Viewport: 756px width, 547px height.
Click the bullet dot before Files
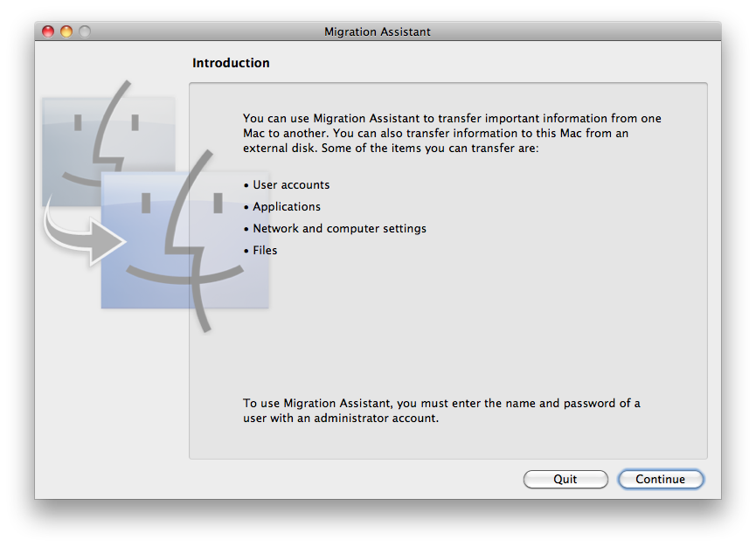246,251
